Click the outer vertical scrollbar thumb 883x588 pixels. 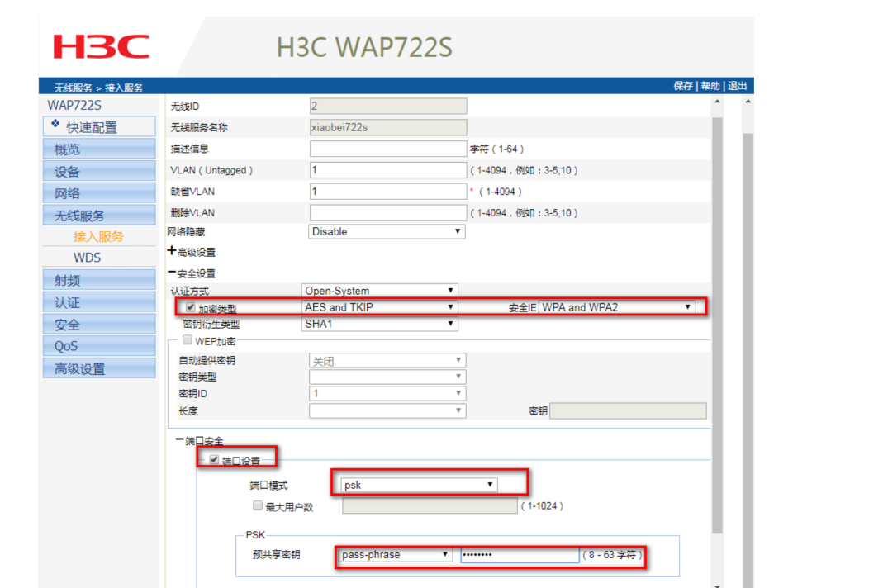748,360
